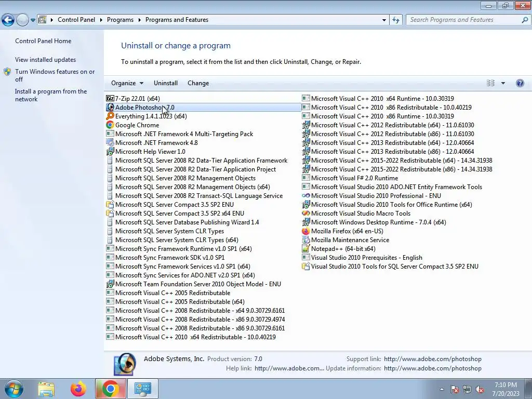This screenshot has width=532, height=399.
Task: Click the Mozilla Maintenance Service icon
Action: click(x=305, y=240)
